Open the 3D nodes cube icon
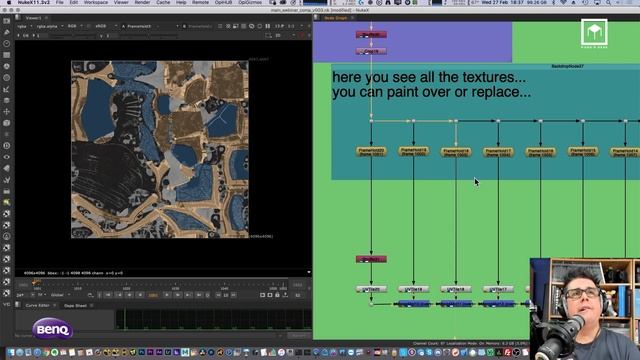This screenshot has height=360, width=640. click(7, 123)
